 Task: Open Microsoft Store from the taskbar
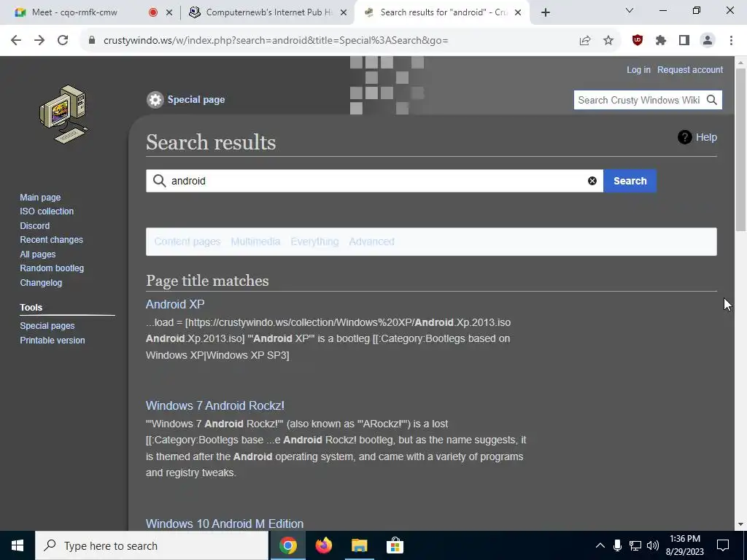click(x=395, y=545)
